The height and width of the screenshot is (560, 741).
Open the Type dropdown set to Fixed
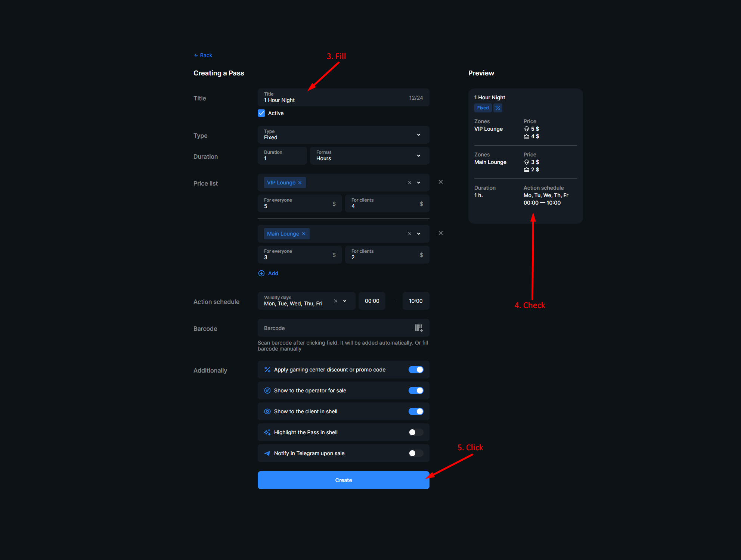pos(418,135)
